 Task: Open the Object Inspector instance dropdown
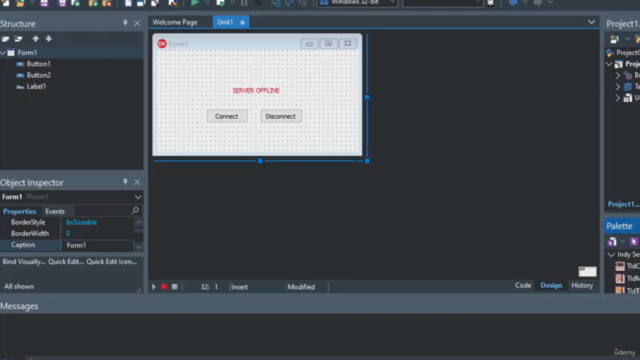click(138, 197)
